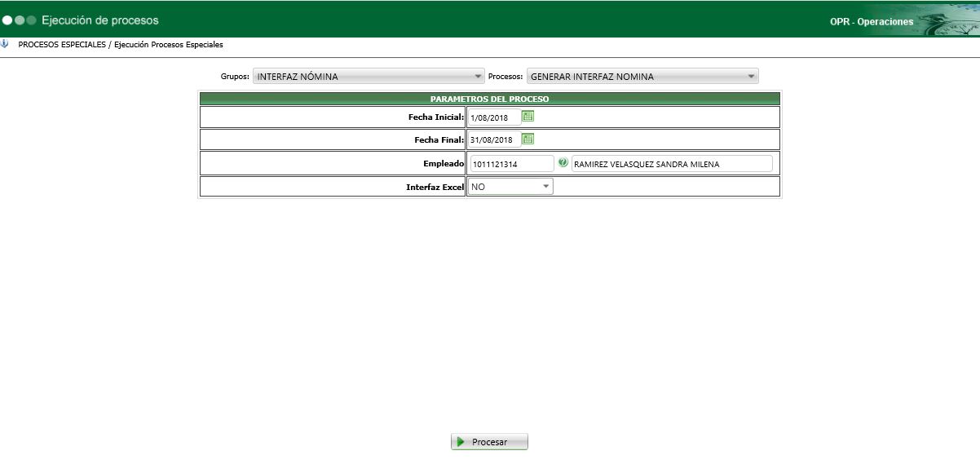
Task: Click the Empleado ID field 1011121314
Action: (511, 164)
